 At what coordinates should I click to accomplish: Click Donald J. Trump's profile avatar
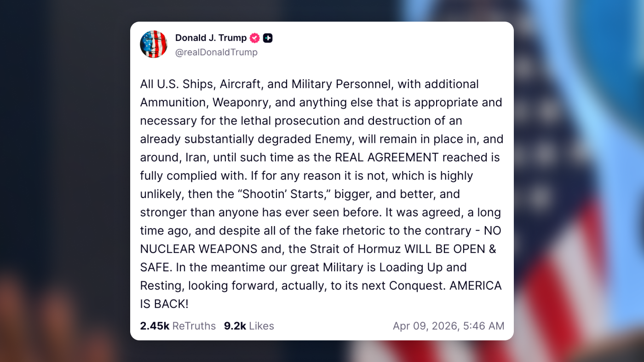pyautogui.click(x=154, y=44)
